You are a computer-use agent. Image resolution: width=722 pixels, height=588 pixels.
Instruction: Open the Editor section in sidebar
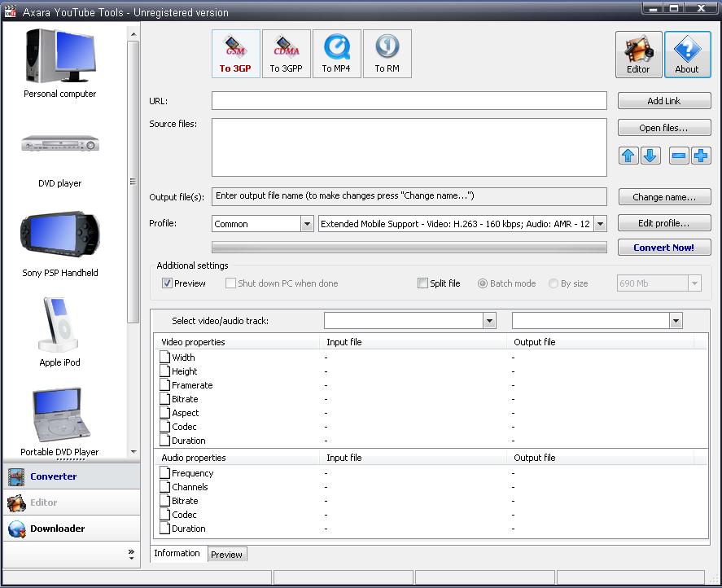pyautogui.click(x=72, y=502)
